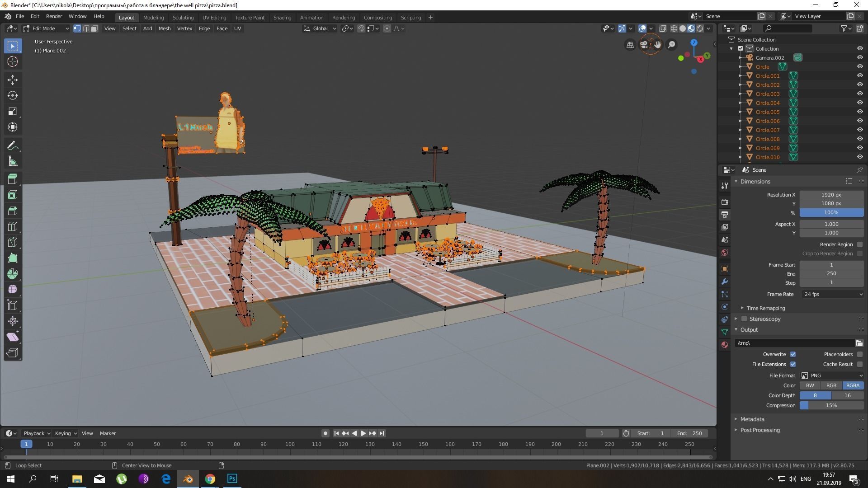This screenshot has width=868, height=488.
Task: Adjust the resolution percentage 100% slider
Action: [832, 212]
